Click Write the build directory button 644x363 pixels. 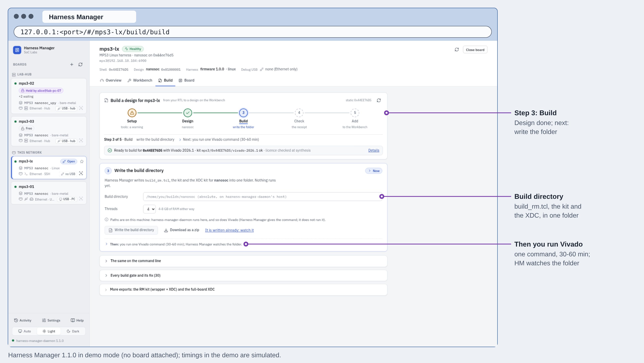131,230
